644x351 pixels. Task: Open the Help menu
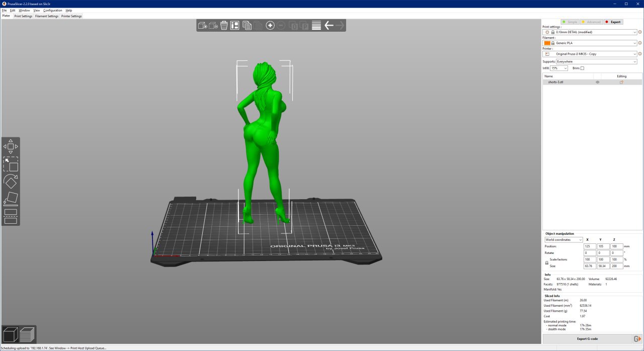pos(69,10)
